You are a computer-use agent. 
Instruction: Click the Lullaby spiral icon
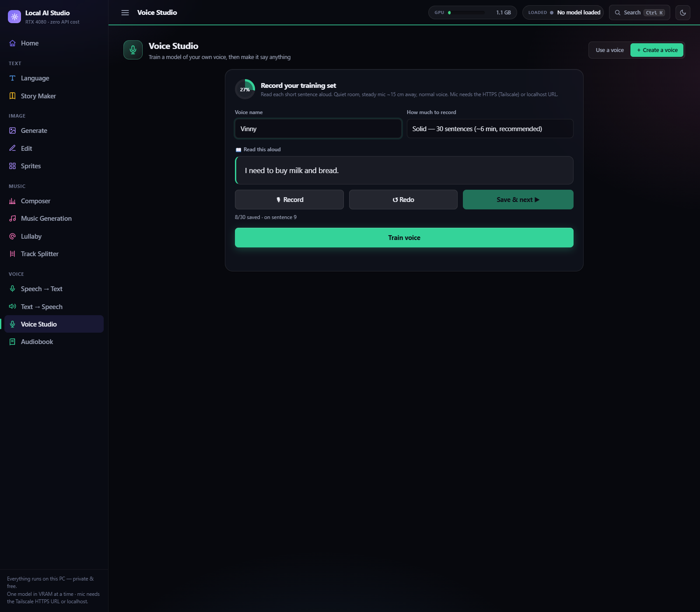pos(13,236)
